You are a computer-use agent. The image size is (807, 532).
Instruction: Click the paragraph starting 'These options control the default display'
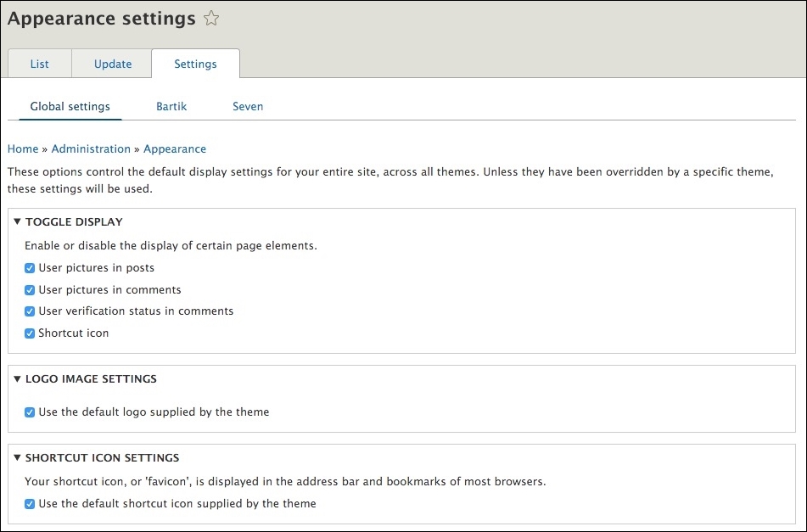390,180
